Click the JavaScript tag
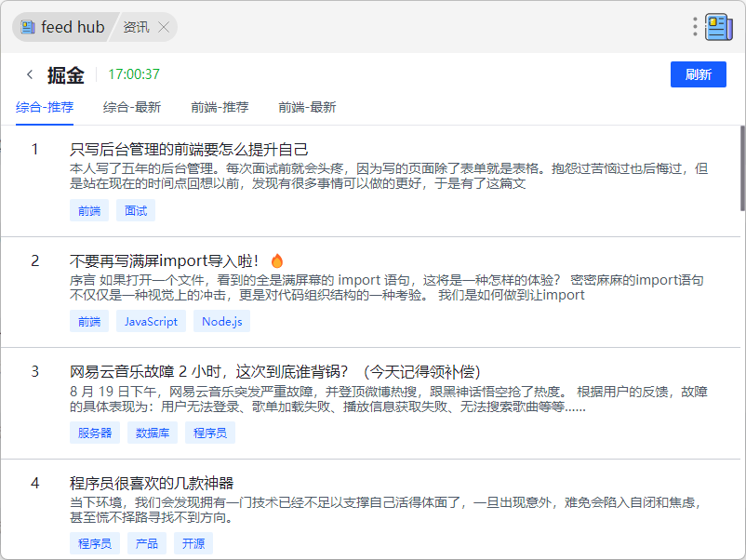 pyautogui.click(x=151, y=322)
